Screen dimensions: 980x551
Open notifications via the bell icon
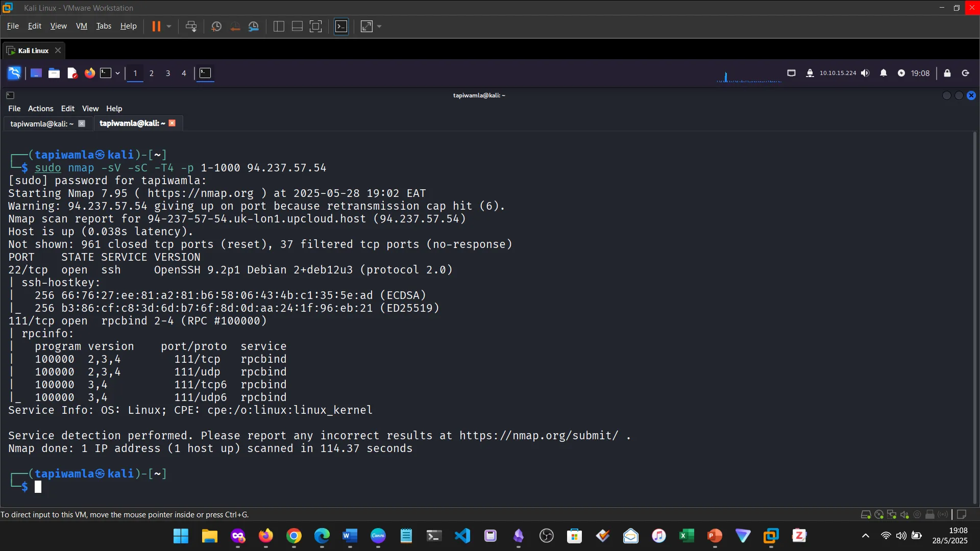(x=884, y=73)
